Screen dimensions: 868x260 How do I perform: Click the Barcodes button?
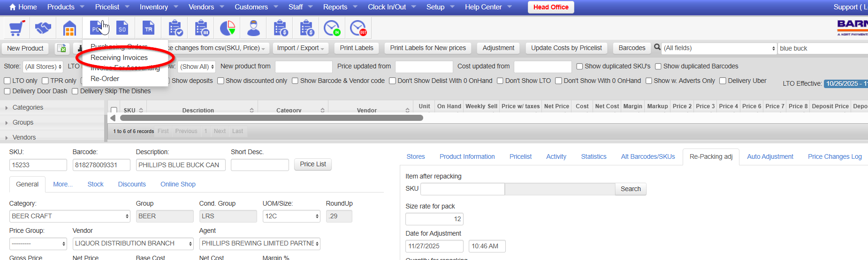[x=632, y=48]
